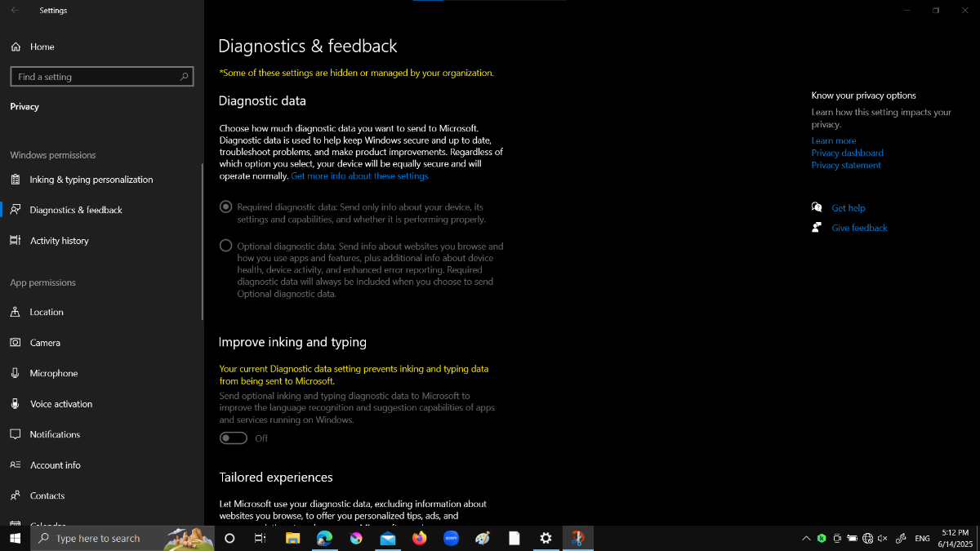Open Zoom from the taskbar

click(x=452, y=539)
